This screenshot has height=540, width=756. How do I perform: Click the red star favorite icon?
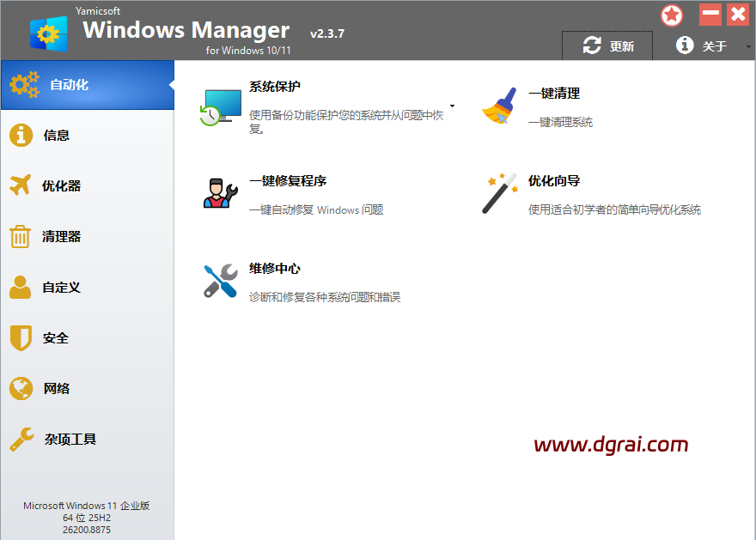pos(672,15)
